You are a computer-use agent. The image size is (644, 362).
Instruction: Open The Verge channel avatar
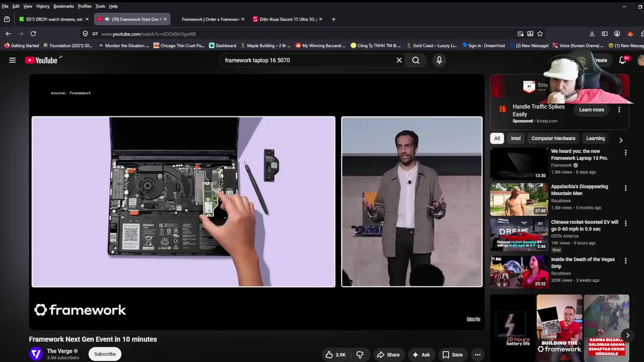(36, 354)
